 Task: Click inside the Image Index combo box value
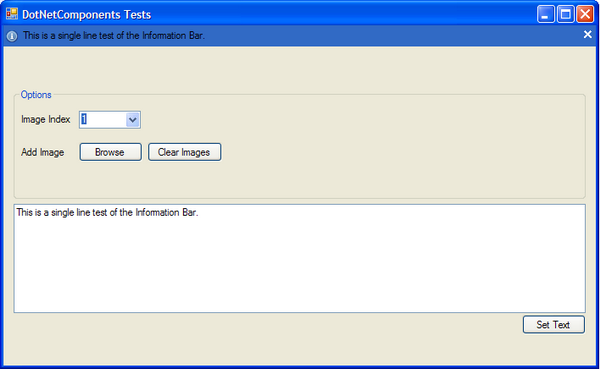pyautogui.click(x=102, y=120)
